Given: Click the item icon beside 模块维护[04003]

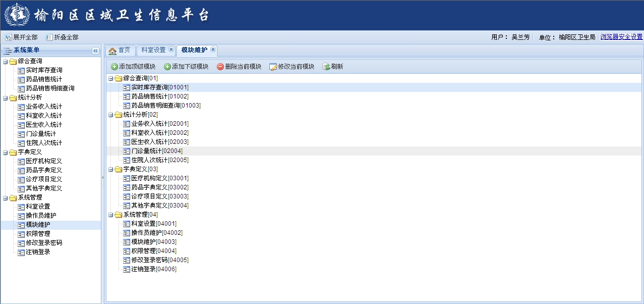Looking at the screenshot, I should coord(127,242).
